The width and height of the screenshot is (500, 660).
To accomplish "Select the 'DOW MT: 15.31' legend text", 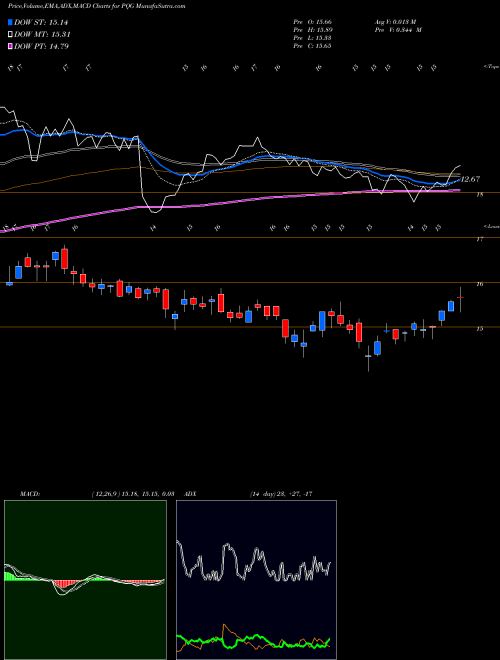I will 42,35.
